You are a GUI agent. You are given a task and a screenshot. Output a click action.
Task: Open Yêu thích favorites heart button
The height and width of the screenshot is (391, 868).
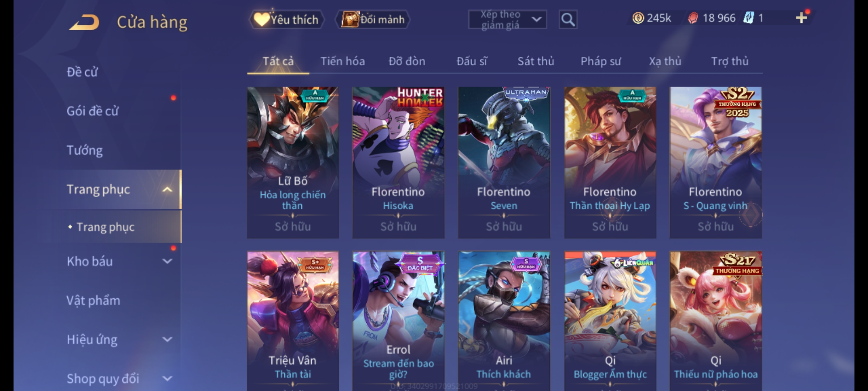(x=286, y=20)
